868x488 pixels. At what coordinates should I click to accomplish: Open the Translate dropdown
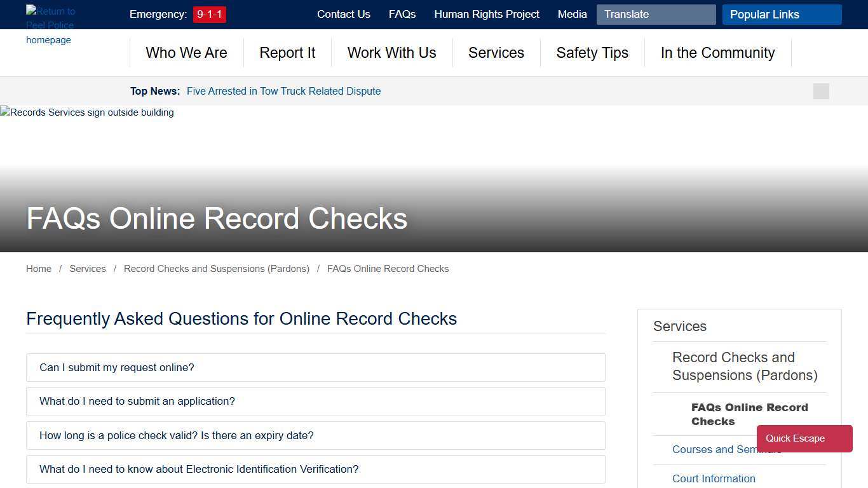click(x=656, y=14)
